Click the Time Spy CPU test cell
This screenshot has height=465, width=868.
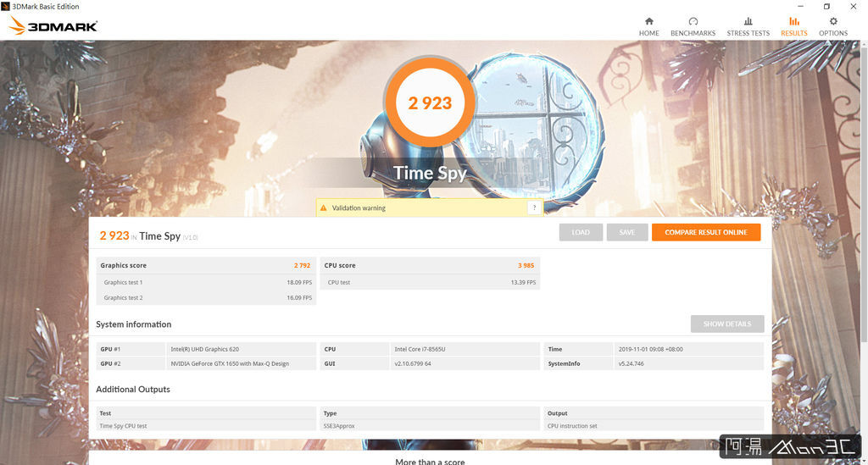click(x=206, y=426)
